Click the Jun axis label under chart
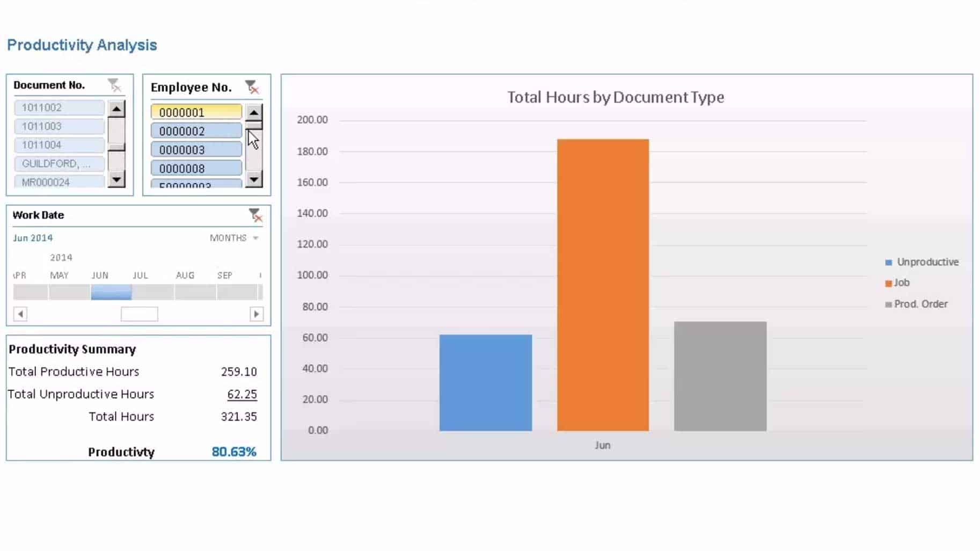 (603, 445)
